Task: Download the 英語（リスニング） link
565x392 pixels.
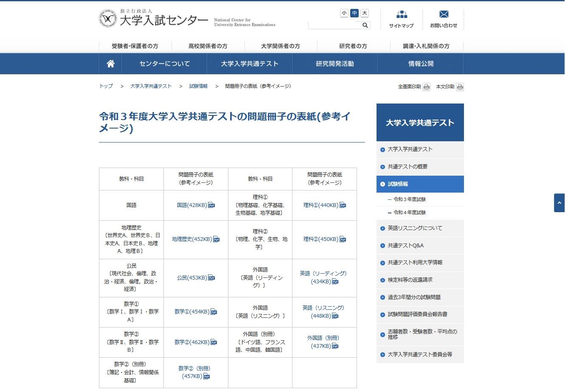Action: tap(323, 312)
